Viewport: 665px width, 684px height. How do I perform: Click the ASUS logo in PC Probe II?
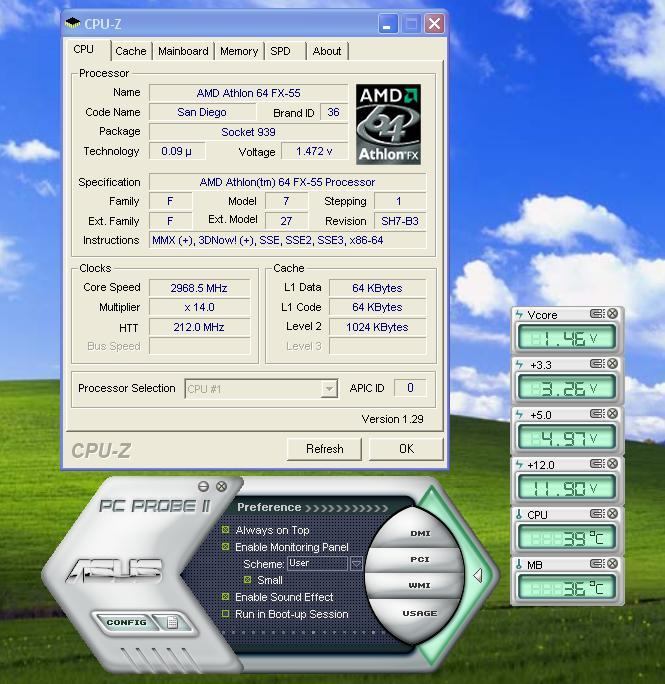(115, 570)
